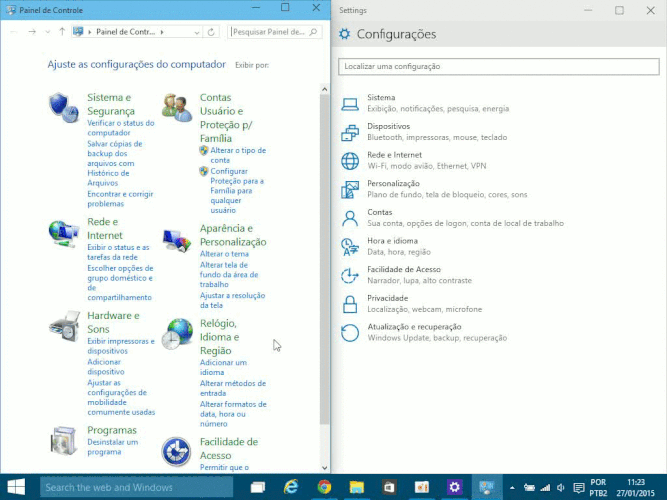This screenshot has width=667, height=500.
Task: Show hidden system tray icons
Action: (x=512, y=488)
